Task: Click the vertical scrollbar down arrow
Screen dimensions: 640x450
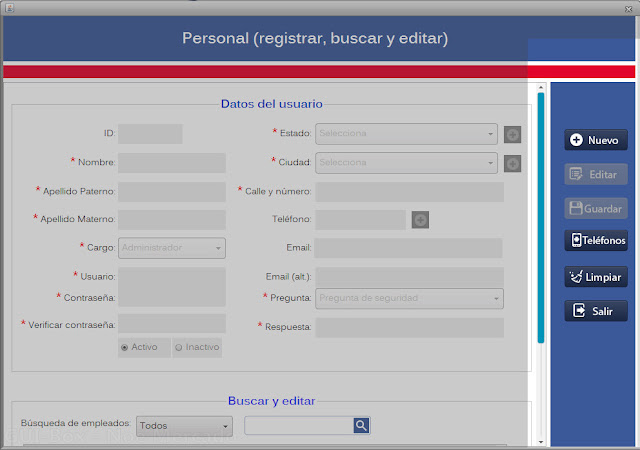Action: (541, 441)
